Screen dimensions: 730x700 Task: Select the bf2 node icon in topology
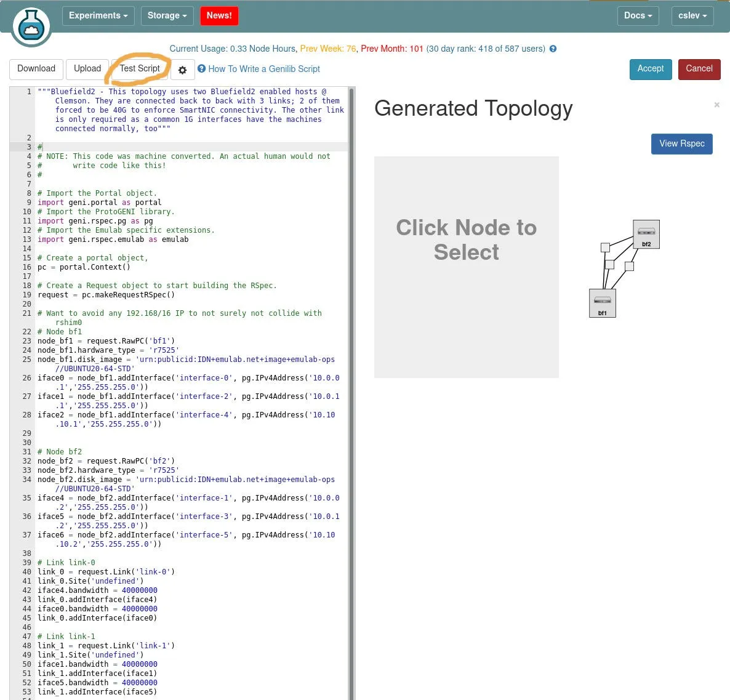coord(646,234)
